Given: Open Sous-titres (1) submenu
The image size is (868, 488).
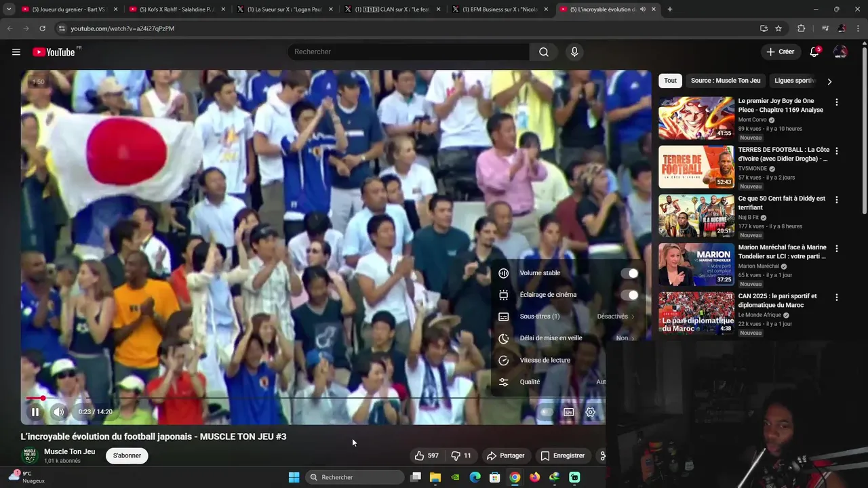Looking at the screenshot, I should (567, 317).
